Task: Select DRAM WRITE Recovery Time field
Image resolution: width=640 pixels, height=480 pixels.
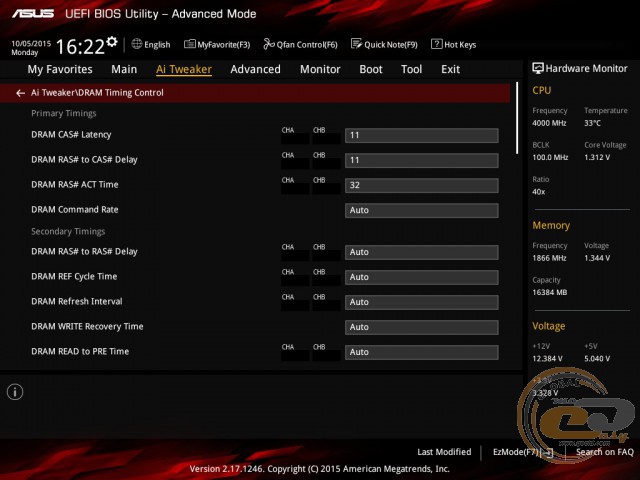Action: point(422,327)
